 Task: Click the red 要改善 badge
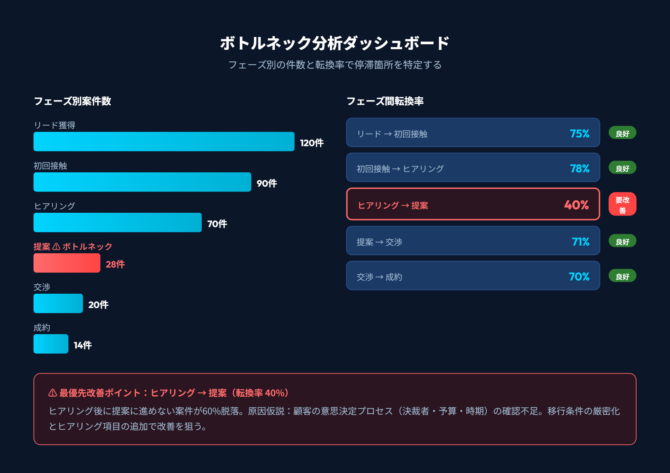coord(622,204)
